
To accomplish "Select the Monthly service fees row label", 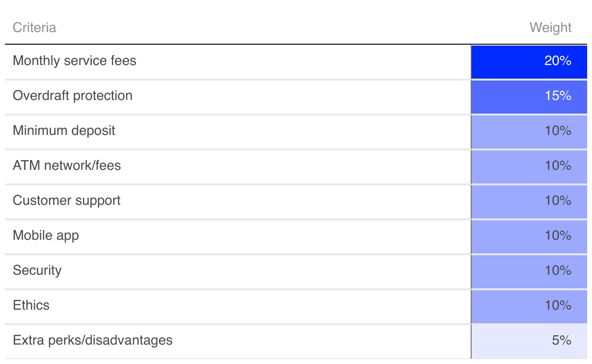I will [75, 61].
